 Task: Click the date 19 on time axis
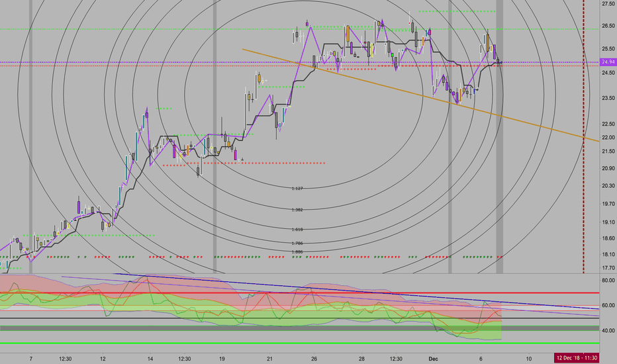pos(222,359)
